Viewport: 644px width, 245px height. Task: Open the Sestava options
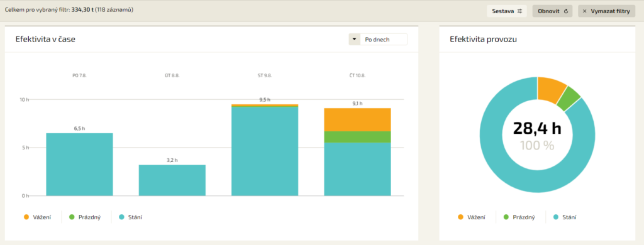[507, 11]
